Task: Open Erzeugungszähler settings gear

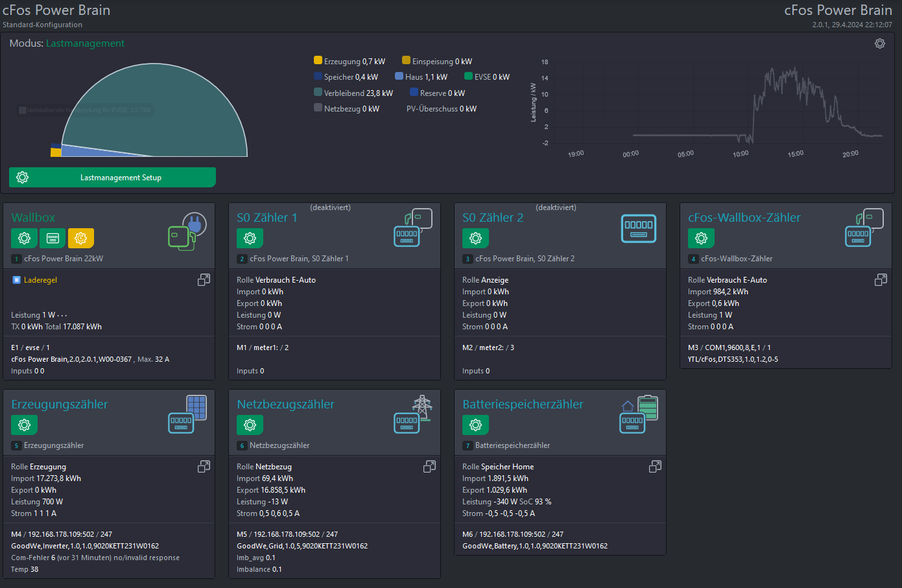Action: [24, 425]
